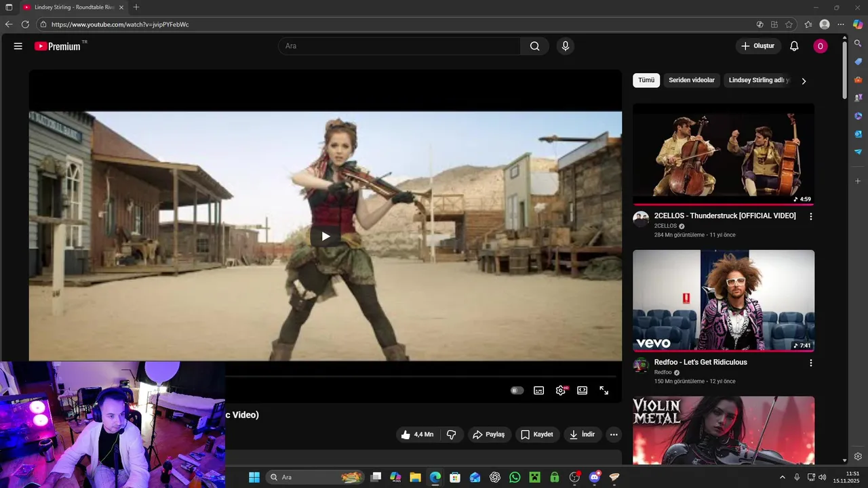Toggle subtitles/closed captions in player
The image size is (868, 488).
click(x=539, y=390)
